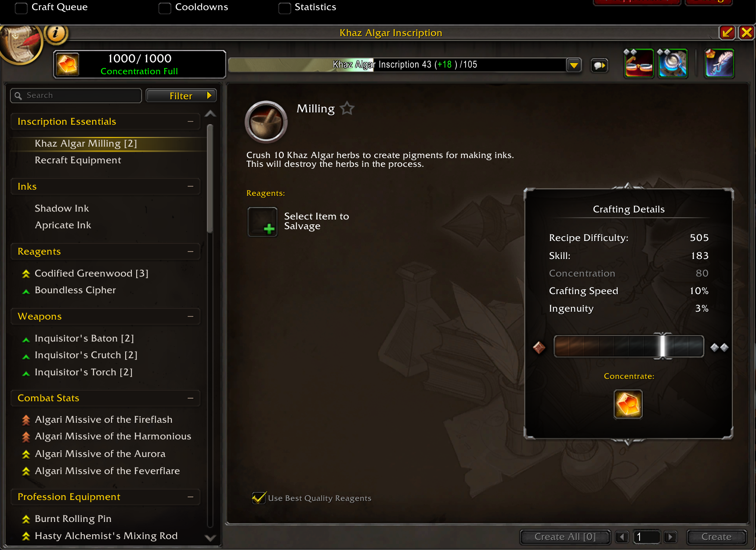Viewport: 756px width, 550px height.
Task: Favorite Milling with the star icon
Action: [347, 108]
